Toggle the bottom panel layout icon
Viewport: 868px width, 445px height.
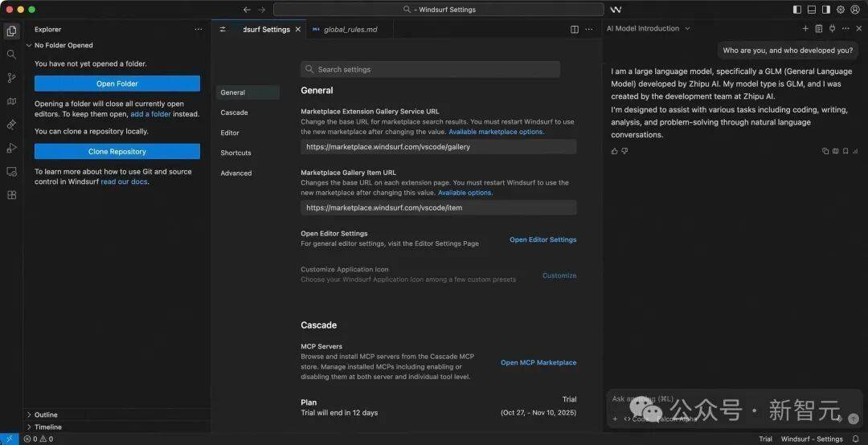click(x=812, y=10)
